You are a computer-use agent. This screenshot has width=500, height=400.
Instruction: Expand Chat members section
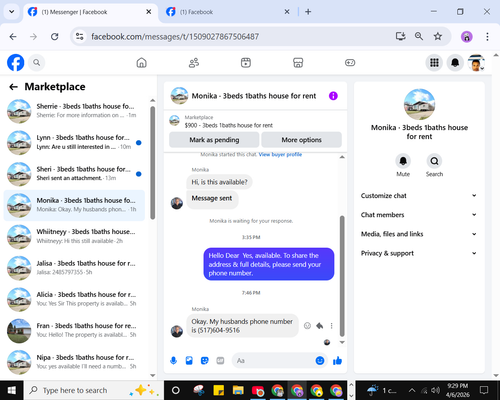pos(419,215)
